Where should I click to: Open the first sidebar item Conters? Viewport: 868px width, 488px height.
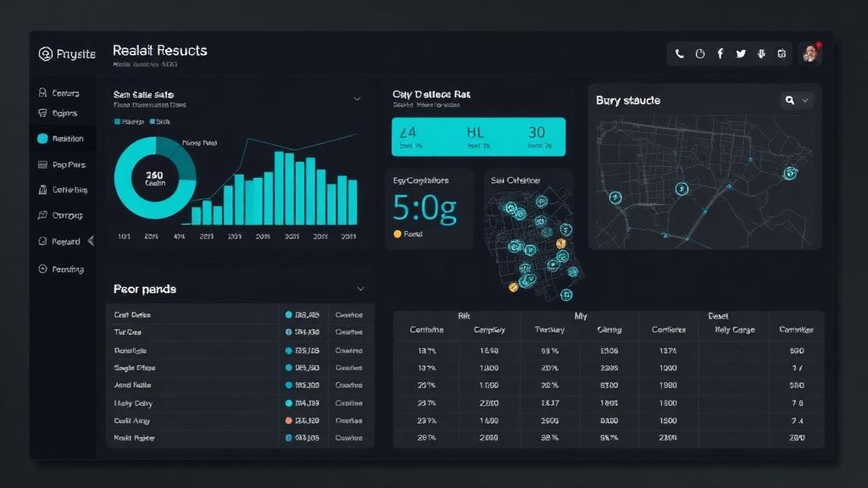[x=58, y=93]
